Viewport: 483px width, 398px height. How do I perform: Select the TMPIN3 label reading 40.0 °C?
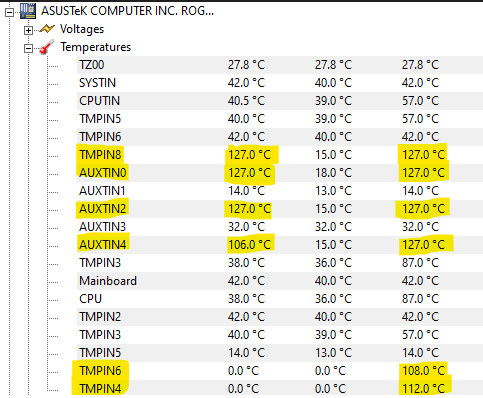coord(100,335)
